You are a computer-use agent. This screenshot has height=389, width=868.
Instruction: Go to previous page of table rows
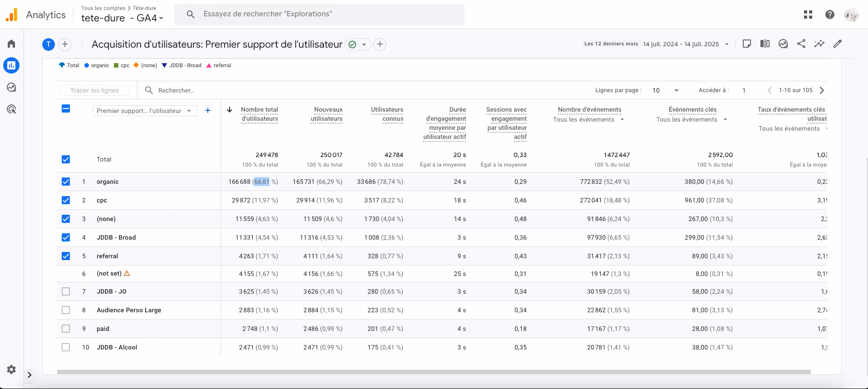point(770,90)
